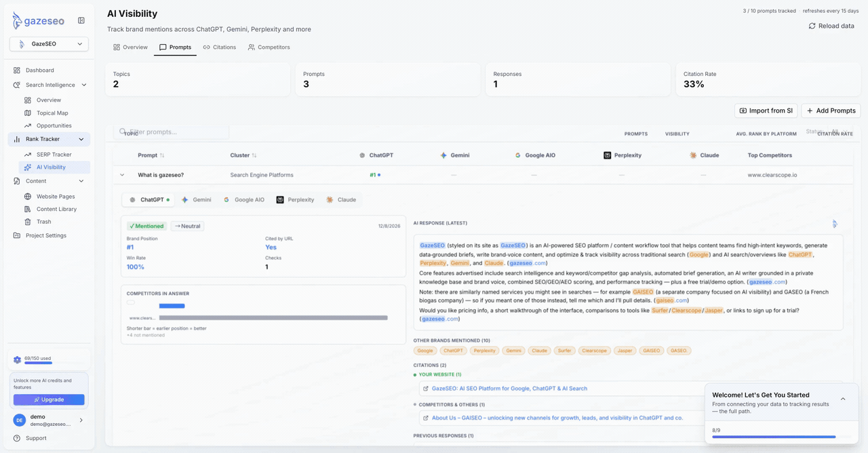Collapse the Content section
The image size is (868, 453).
pyautogui.click(x=81, y=182)
